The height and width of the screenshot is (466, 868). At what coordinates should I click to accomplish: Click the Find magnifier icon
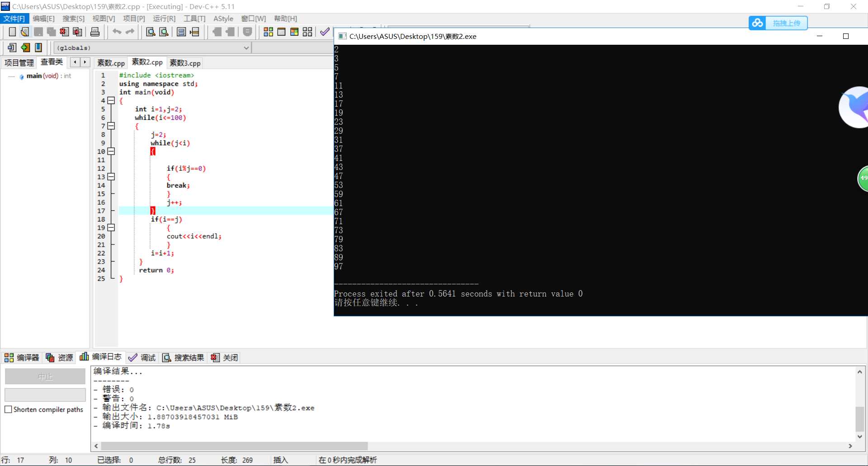[151, 32]
